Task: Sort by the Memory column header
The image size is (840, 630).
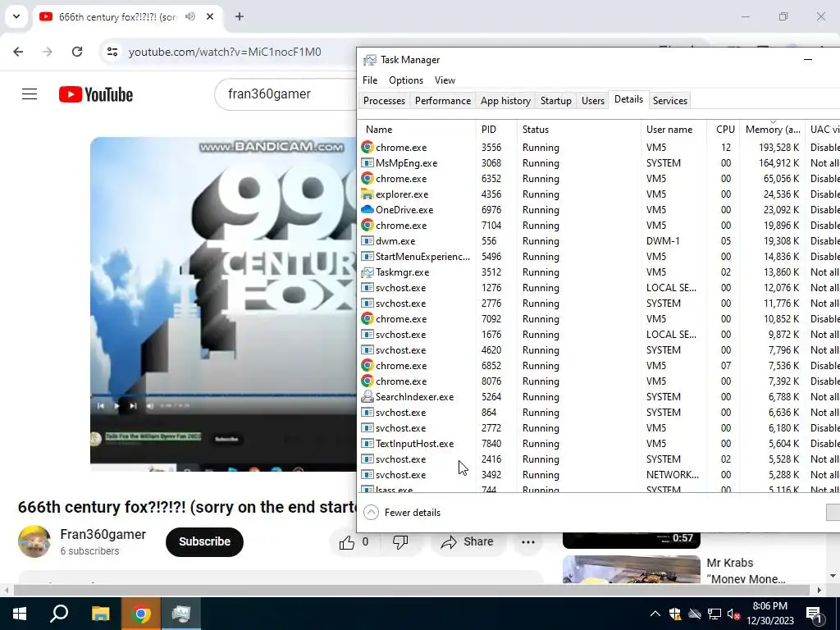Action: [x=773, y=129]
